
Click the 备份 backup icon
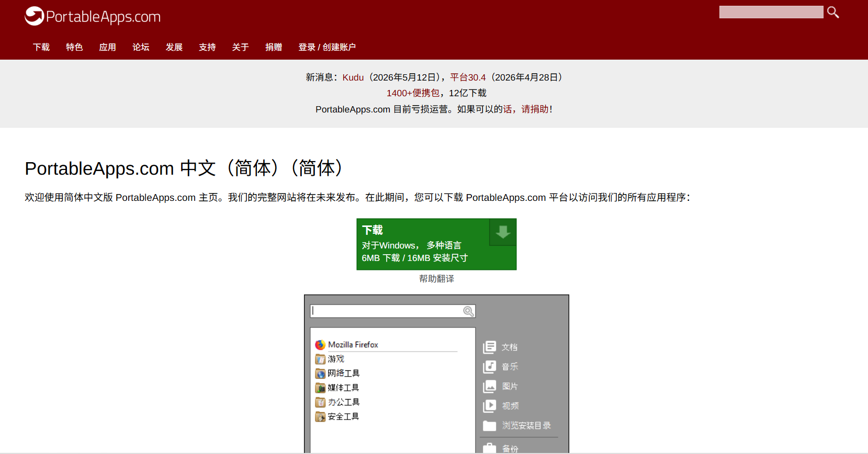tap(489, 448)
